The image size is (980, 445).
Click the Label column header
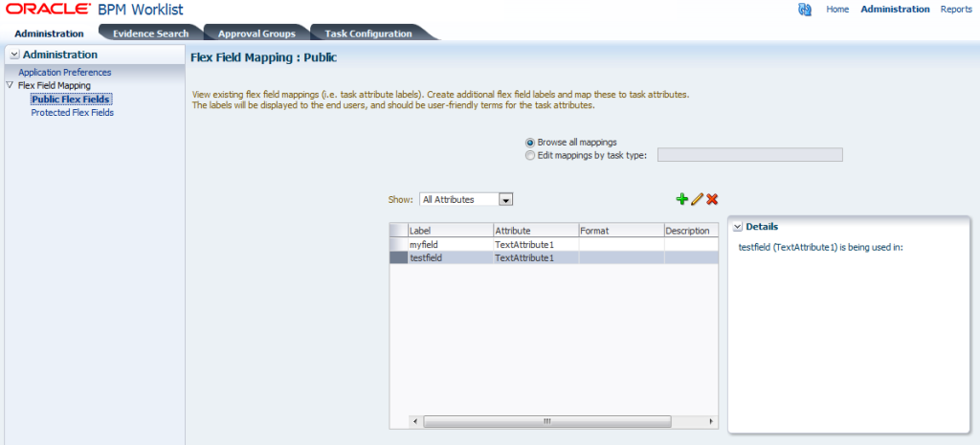(x=451, y=231)
